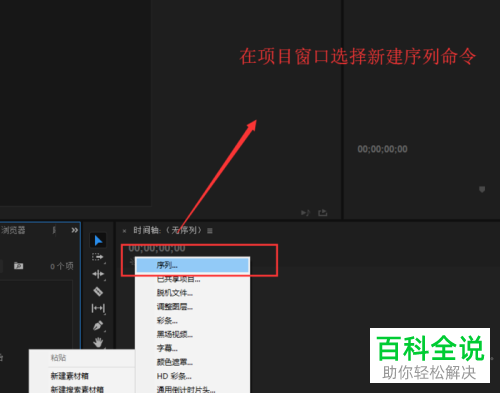
Task: Select the Ripple Edit tool
Action: pos(98,274)
